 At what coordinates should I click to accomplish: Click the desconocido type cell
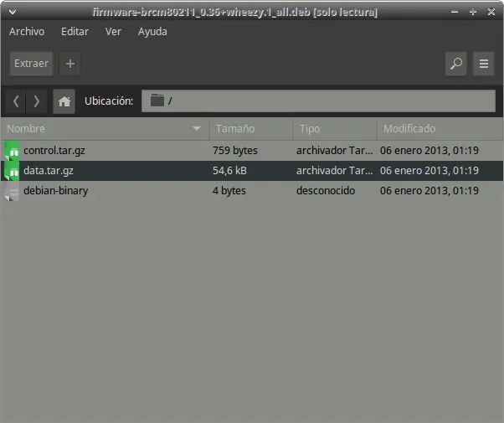tap(326, 191)
